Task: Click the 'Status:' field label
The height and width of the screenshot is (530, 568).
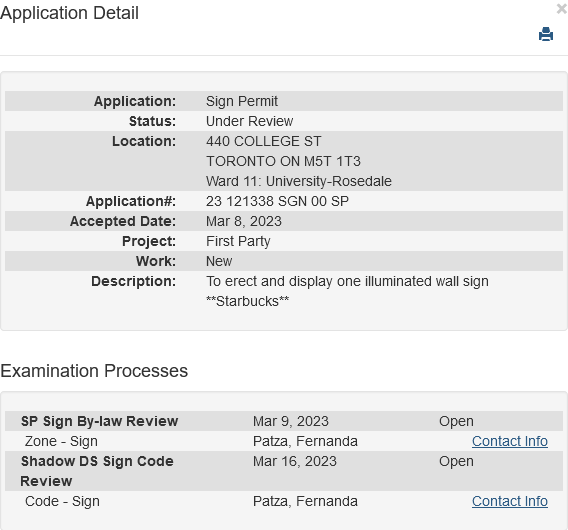Action: point(152,121)
